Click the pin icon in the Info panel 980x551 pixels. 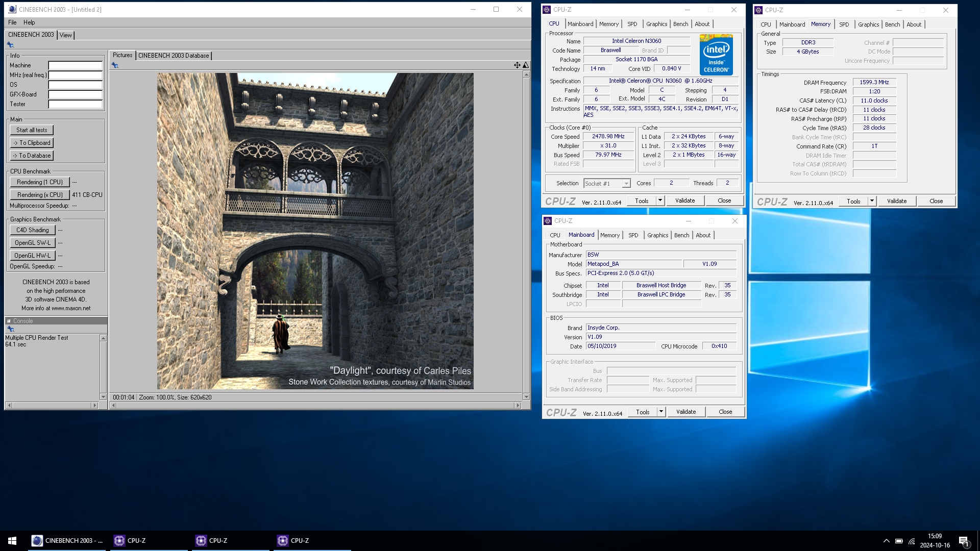[x=10, y=45]
